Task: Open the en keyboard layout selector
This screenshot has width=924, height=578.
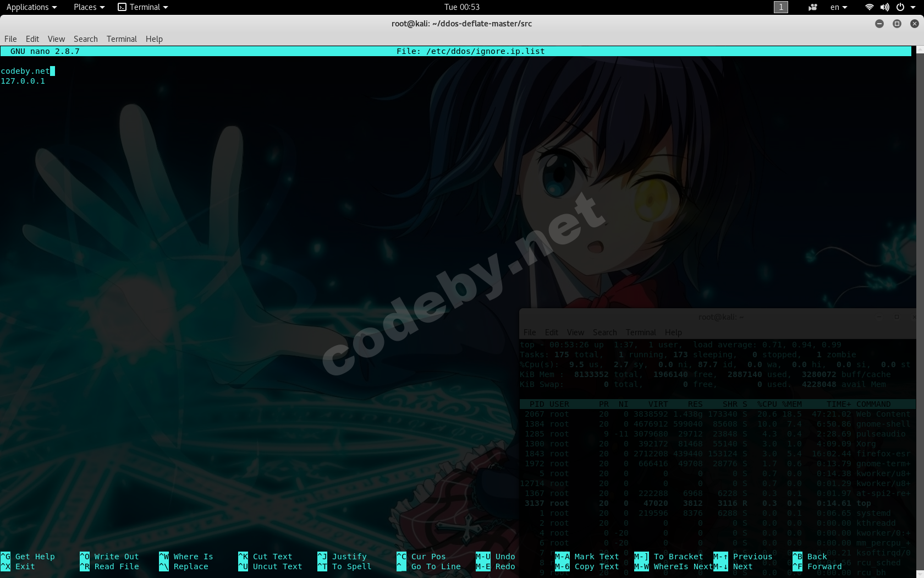Action: [x=839, y=7]
